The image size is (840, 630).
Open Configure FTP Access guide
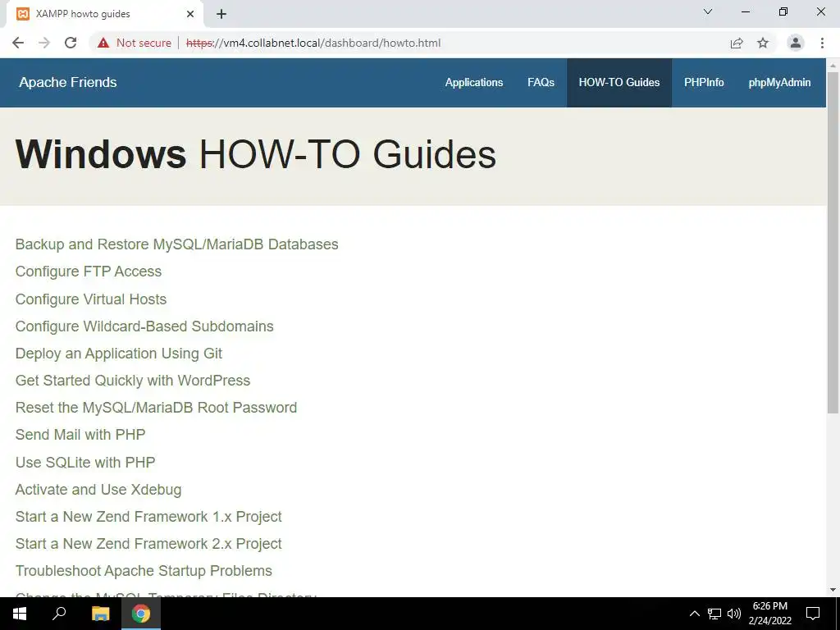(89, 272)
